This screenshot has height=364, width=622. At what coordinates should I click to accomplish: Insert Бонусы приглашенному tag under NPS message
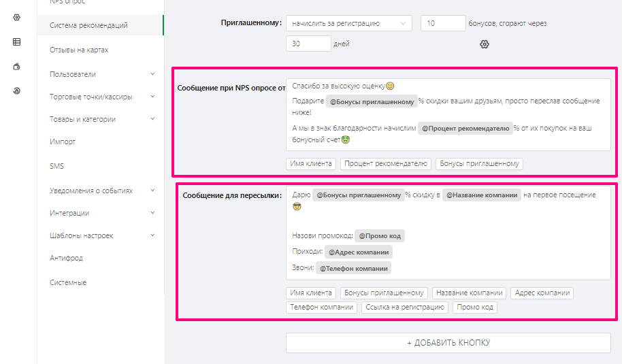[x=479, y=164]
